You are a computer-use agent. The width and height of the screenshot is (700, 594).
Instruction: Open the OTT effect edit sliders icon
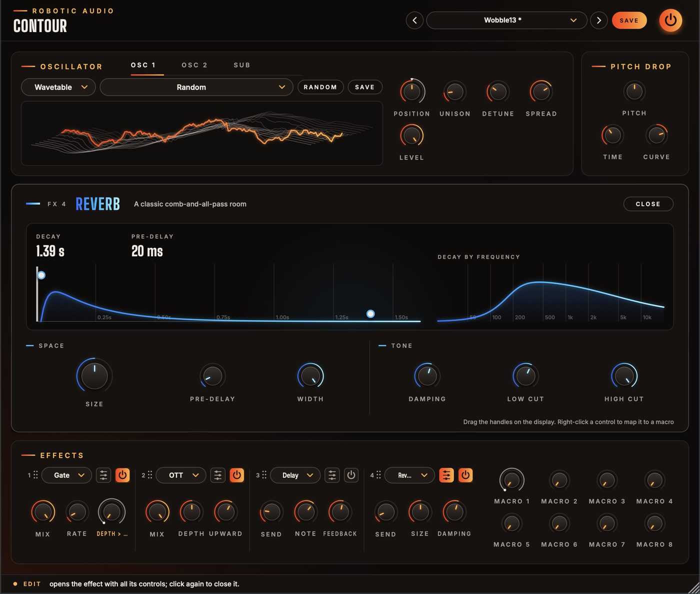coord(218,475)
